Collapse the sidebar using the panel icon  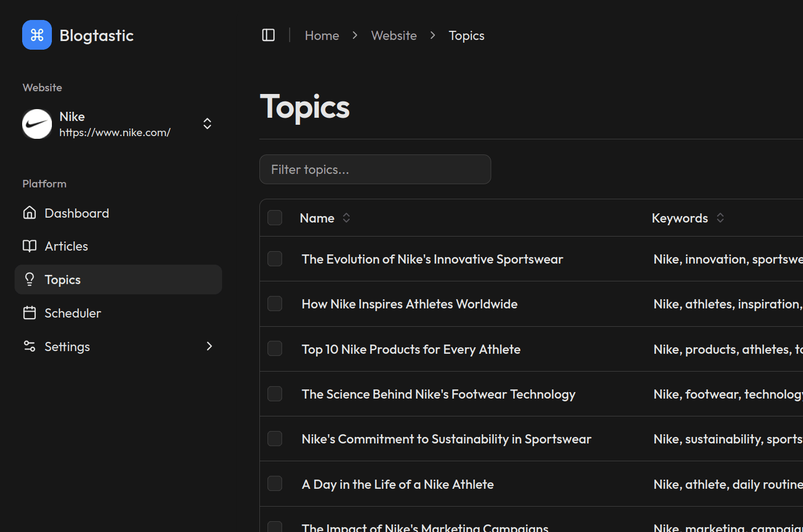[268, 35]
